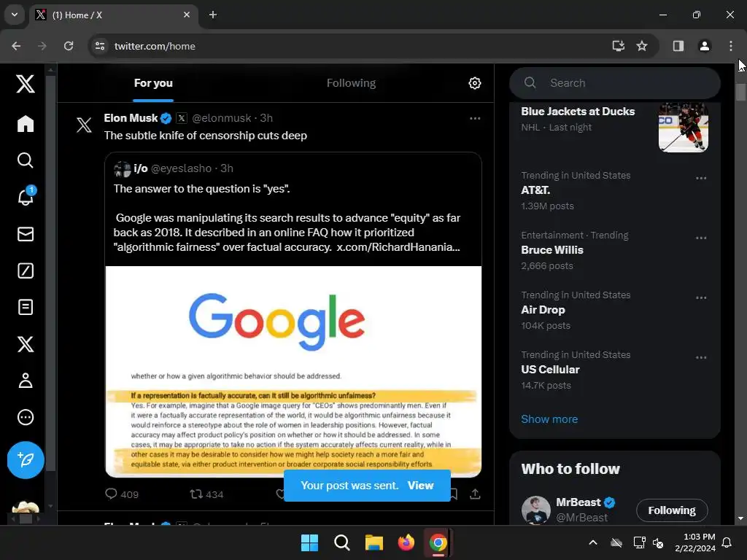Open Chrome three-dot menu

pyautogui.click(x=730, y=46)
